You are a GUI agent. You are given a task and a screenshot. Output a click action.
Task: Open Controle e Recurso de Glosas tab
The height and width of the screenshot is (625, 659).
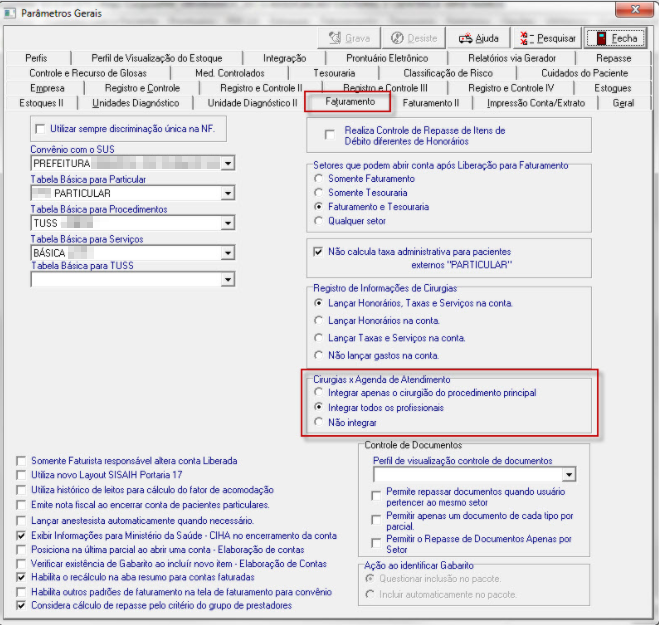point(88,73)
